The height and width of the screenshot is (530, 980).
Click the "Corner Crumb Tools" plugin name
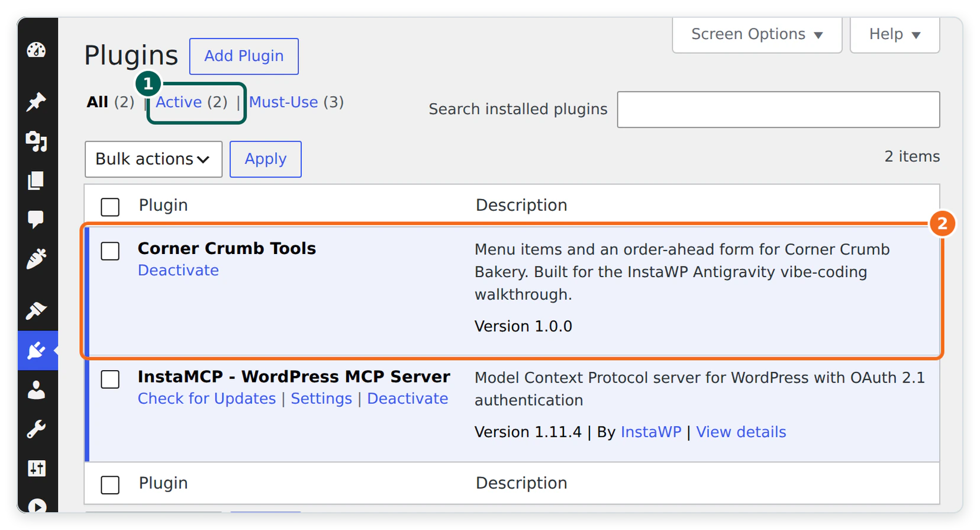[227, 248]
